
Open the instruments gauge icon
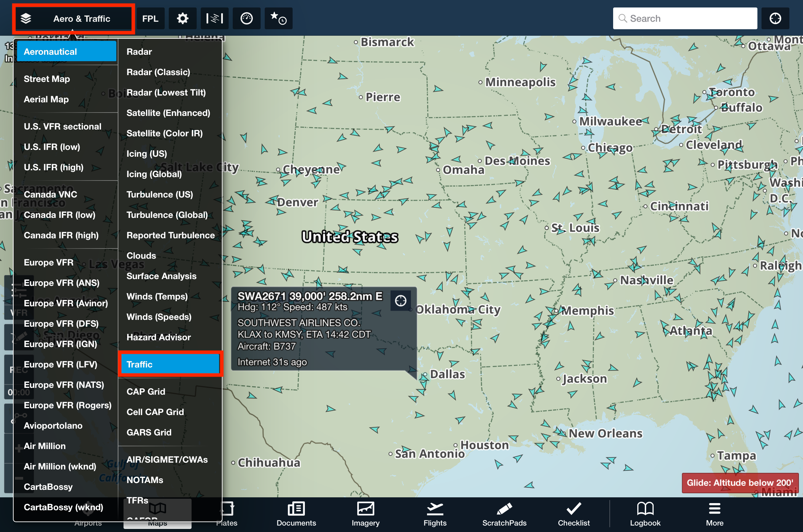tap(246, 18)
